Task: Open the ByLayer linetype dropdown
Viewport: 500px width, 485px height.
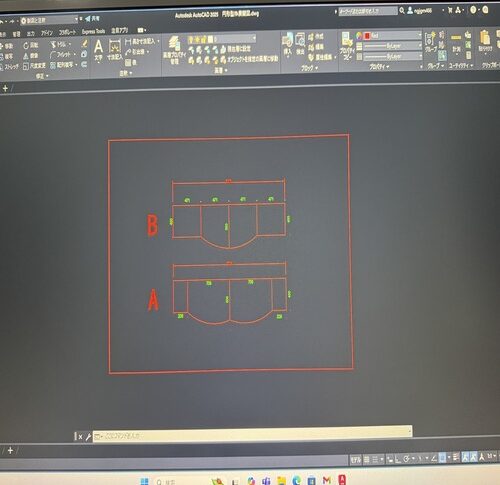Action: point(393,56)
